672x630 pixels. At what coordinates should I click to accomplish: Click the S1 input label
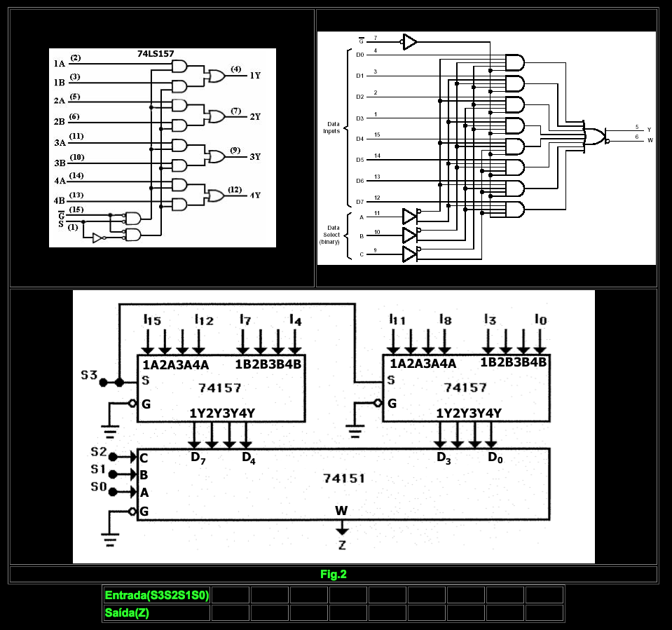[x=98, y=470]
